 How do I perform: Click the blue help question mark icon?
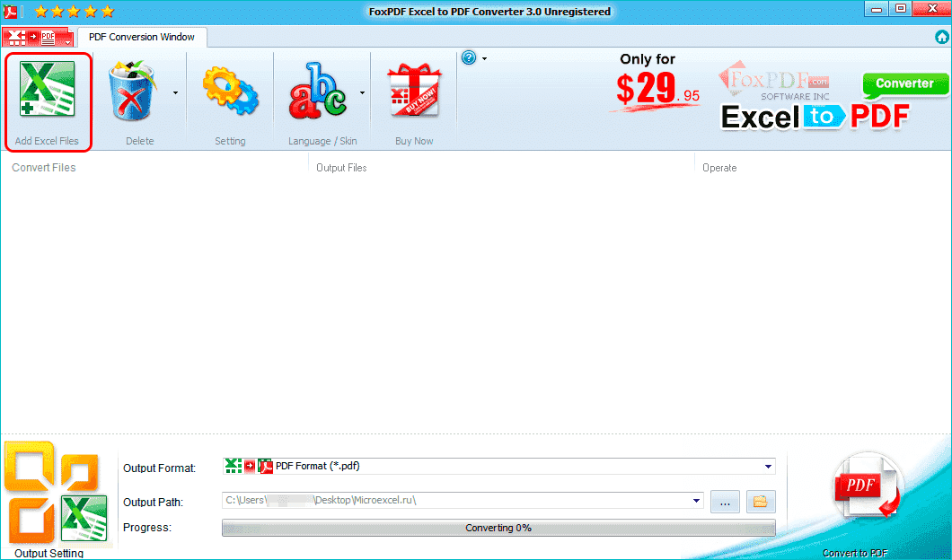click(469, 58)
